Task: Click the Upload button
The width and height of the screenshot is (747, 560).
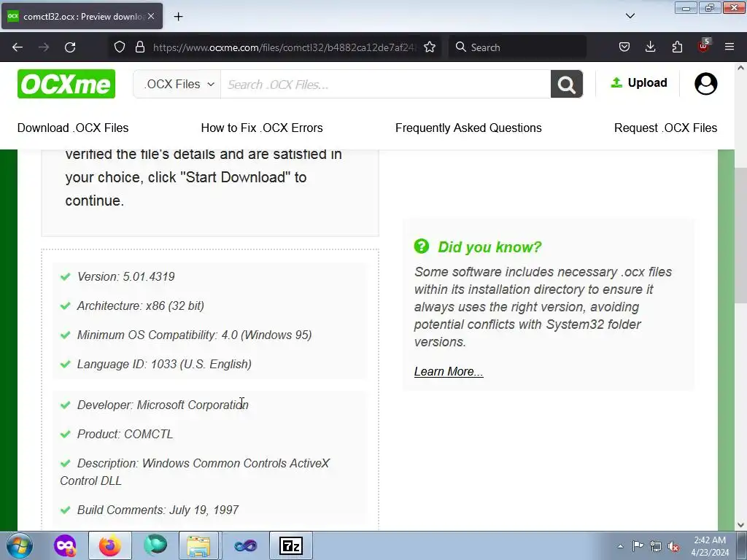Action: click(639, 83)
